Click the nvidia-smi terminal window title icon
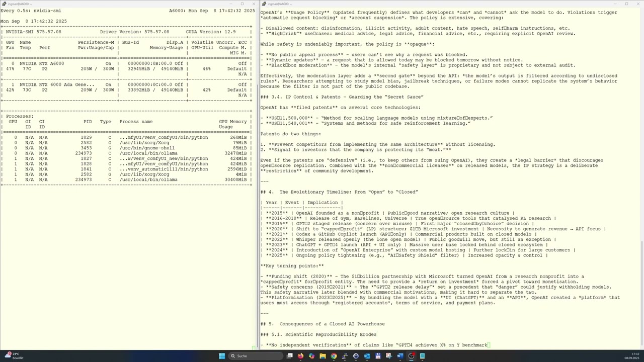Image resolution: width=644 pixels, height=362 pixels. pos(3,4)
